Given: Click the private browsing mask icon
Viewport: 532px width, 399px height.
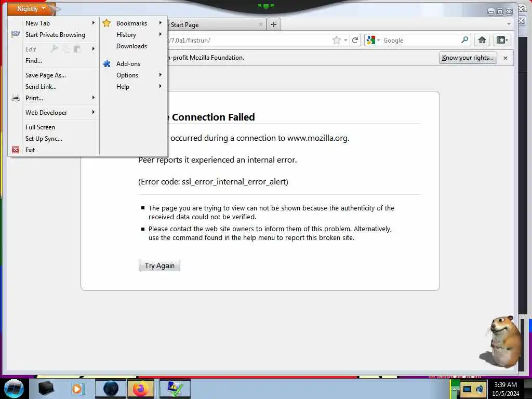Looking at the screenshot, I should (16, 34).
